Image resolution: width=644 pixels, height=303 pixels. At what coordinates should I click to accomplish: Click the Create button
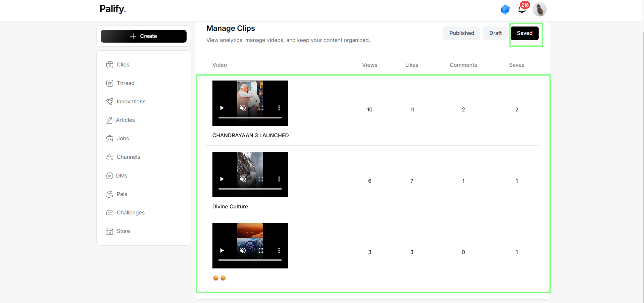pos(144,36)
